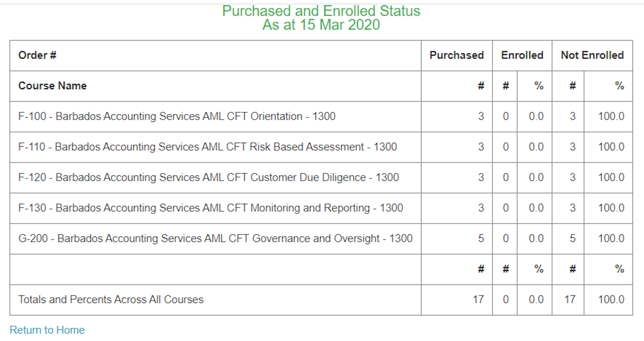Click the Purchased and Enrolled Status title

tap(321, 11)
